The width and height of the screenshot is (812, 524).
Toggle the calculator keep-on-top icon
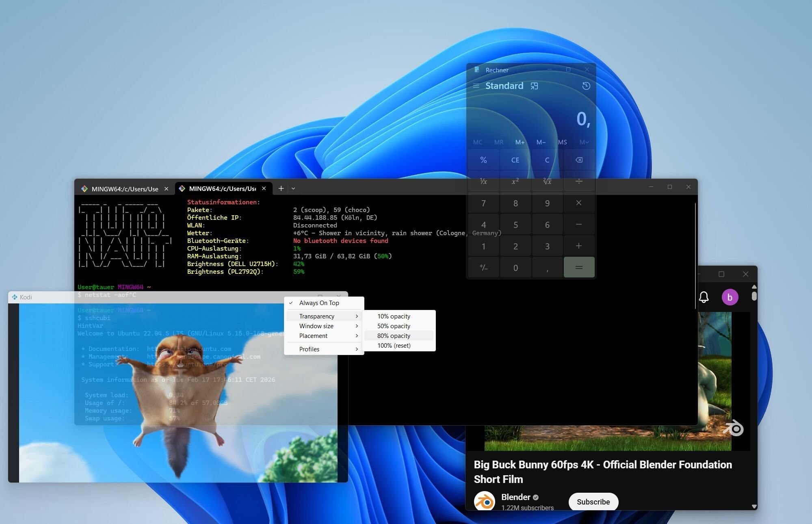(x=534, y=86)
